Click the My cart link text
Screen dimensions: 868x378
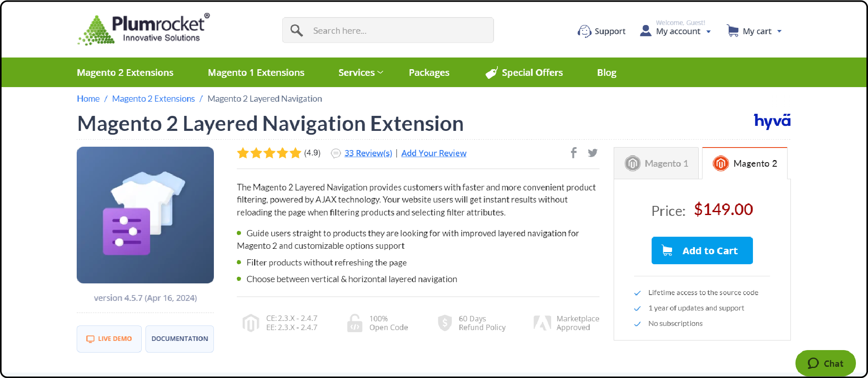(757, 31)
